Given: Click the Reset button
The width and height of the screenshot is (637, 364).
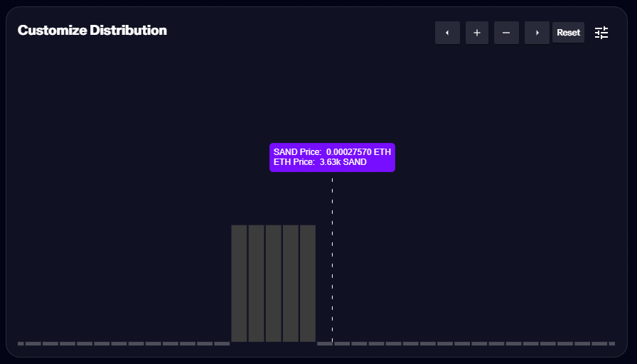Looking at the screenshot, I should point(568,33).
